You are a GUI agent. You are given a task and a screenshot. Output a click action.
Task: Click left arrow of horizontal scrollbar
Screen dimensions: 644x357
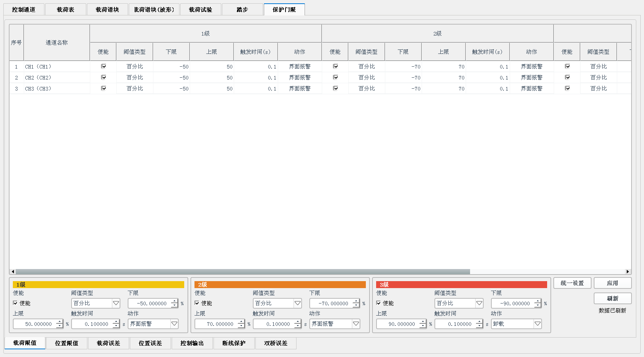[13, 272]
